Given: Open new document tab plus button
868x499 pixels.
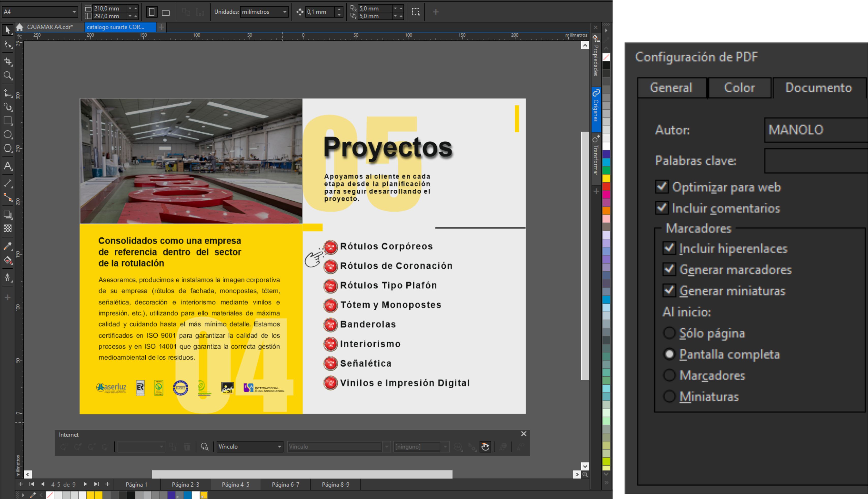Looking at the screenshot, I should click(x=162, y=27).
